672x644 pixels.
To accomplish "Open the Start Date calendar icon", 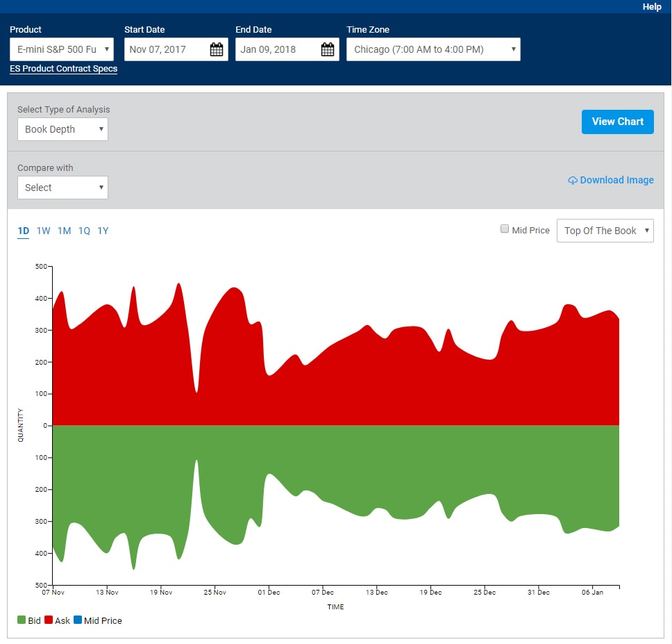I will [216, 49].
